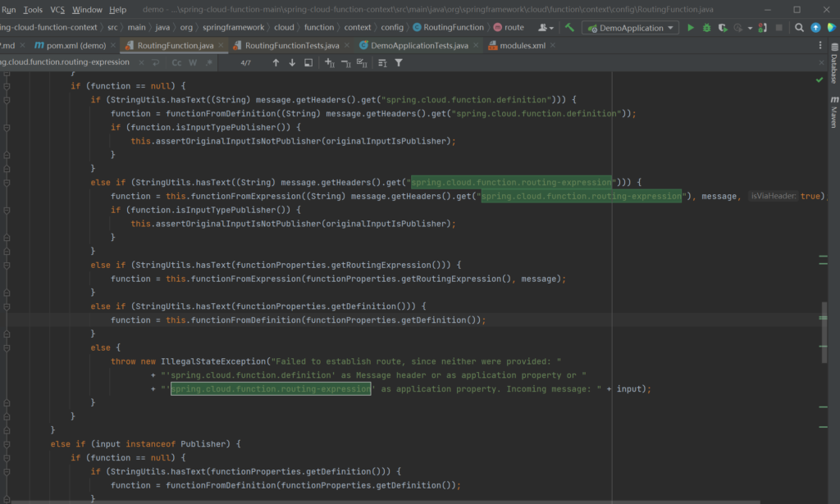Collapse the getDefinition else-if block
This screenshot has height=504, width=840.
pyautogui.click(x=7, y=306)
